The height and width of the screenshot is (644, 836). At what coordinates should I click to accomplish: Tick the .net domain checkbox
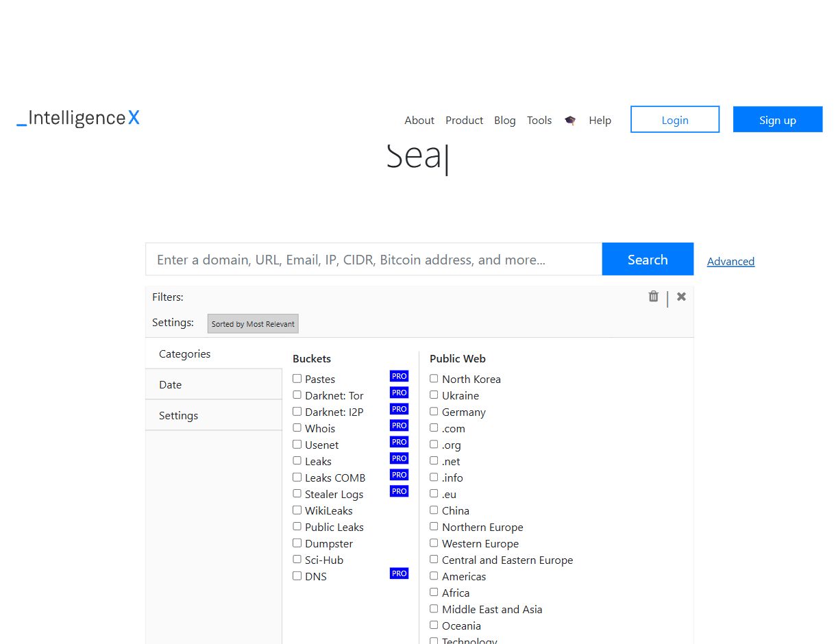click(434, 460)
